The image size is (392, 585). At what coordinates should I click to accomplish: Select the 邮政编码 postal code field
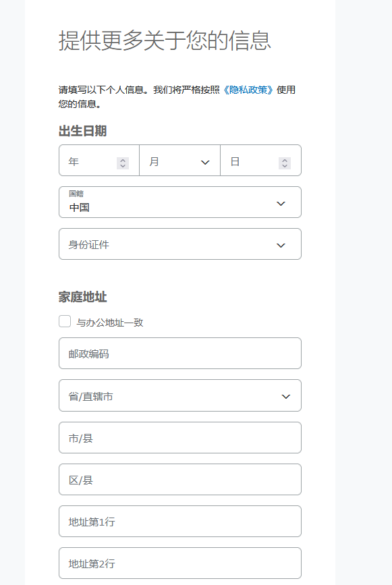click(x=179, y=353)
